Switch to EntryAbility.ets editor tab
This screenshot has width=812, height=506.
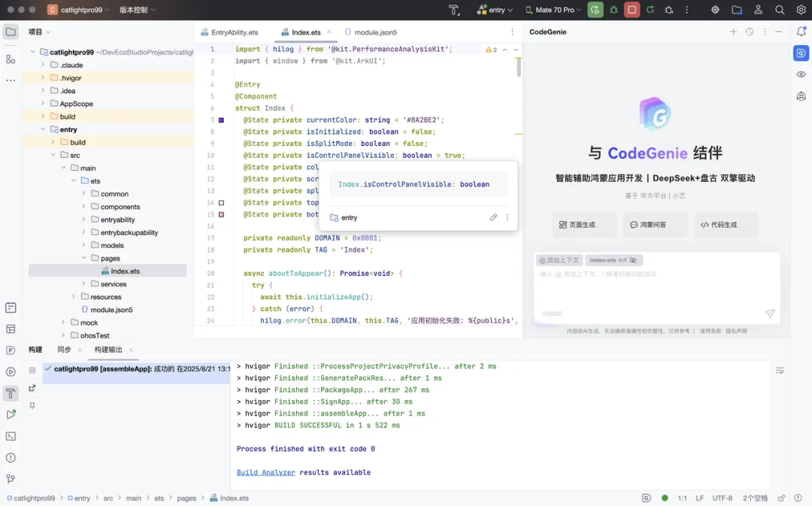click(229, 32)
